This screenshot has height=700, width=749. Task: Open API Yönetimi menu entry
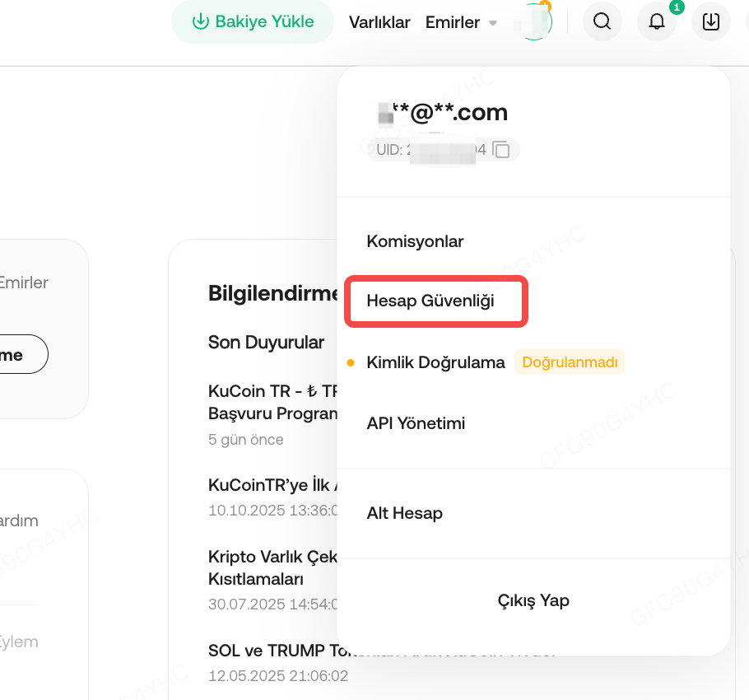pyautogui.click(x=416, y=423)
